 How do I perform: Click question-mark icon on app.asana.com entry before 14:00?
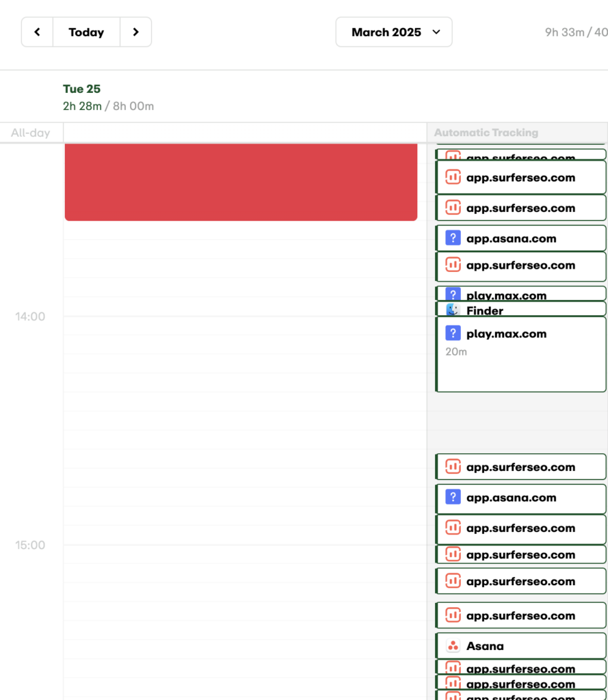pyautogui.click(x=453, y=238)
